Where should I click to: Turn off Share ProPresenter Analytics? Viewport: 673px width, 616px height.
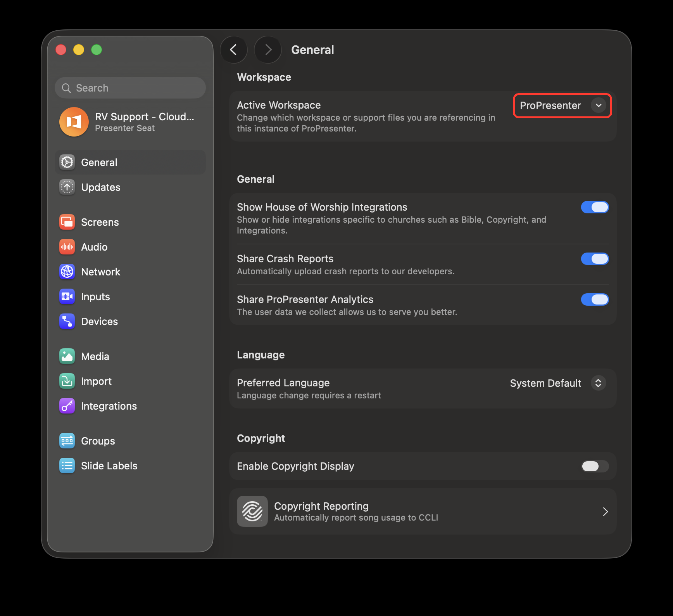coord(595,299)
